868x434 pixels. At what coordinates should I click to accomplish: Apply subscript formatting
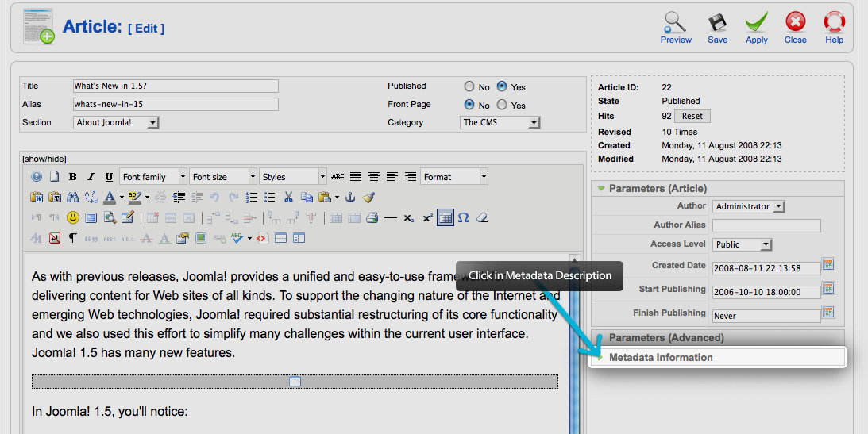pyautogui.click(x=408, y=218)
